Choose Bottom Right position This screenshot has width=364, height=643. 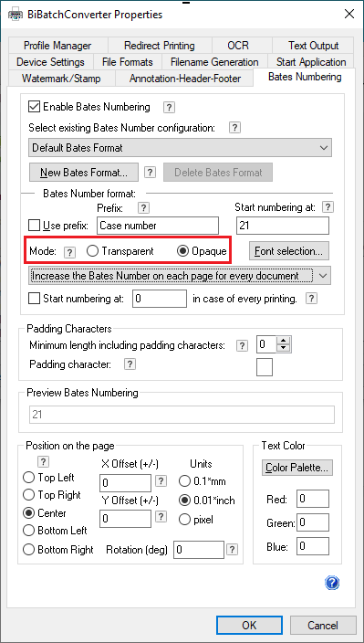click(x=28, y=550)
